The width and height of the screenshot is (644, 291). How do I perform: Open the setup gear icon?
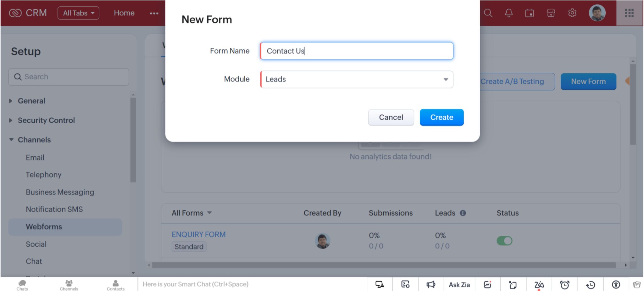[572, 13]
